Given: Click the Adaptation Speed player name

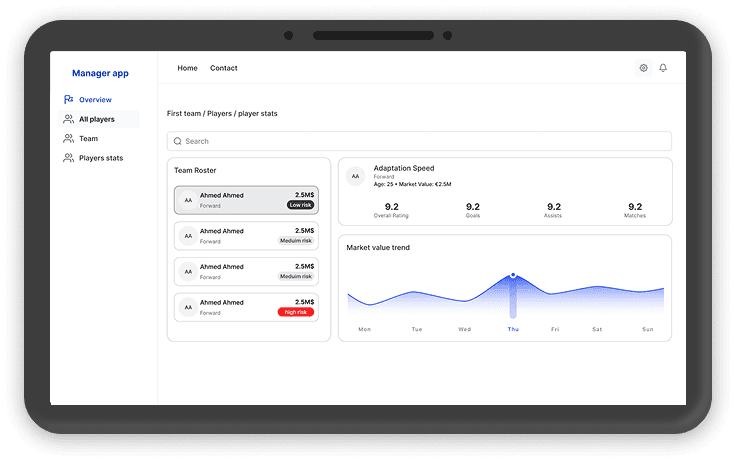Looking at the screenshot, I should click(x=404, y=168).
